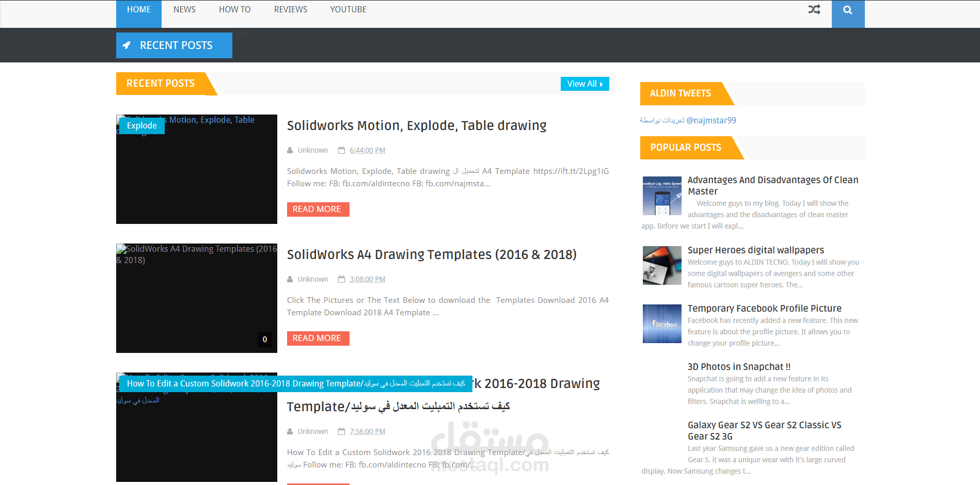
Task: Click the ALDIN TWEETS heading
Action: pyautogui.click(x=681, y=93)
